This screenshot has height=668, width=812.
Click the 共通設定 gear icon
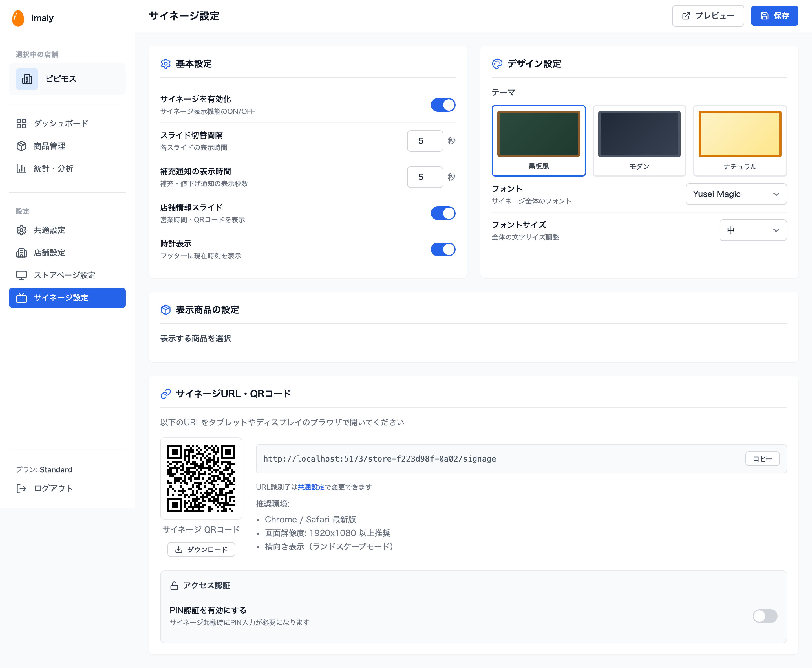[x=21, y=230]
